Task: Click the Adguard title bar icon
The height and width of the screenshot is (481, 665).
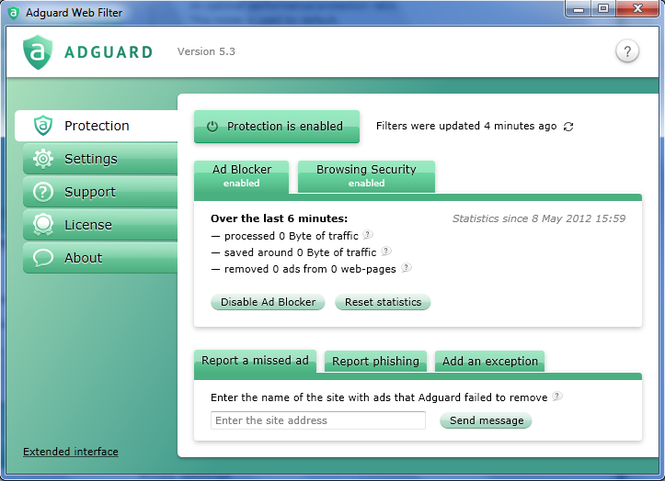Action: click(x=14, y=13)
